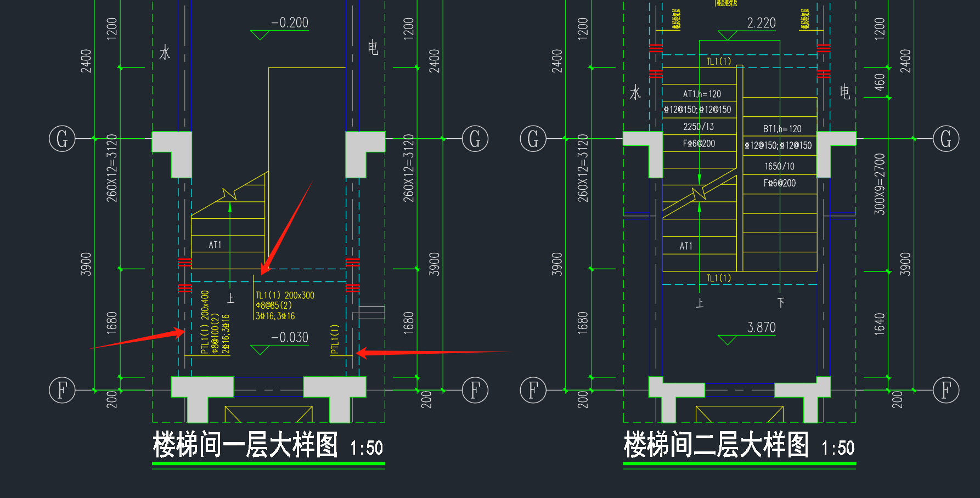Select the "2250/13" stair run text

click(x=699, y=127)
